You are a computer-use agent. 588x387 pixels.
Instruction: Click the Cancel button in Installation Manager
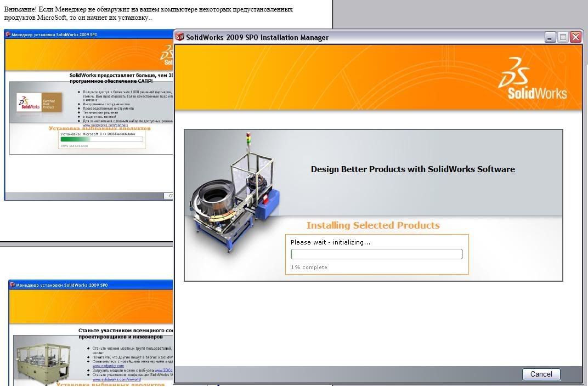click(541, 374)
